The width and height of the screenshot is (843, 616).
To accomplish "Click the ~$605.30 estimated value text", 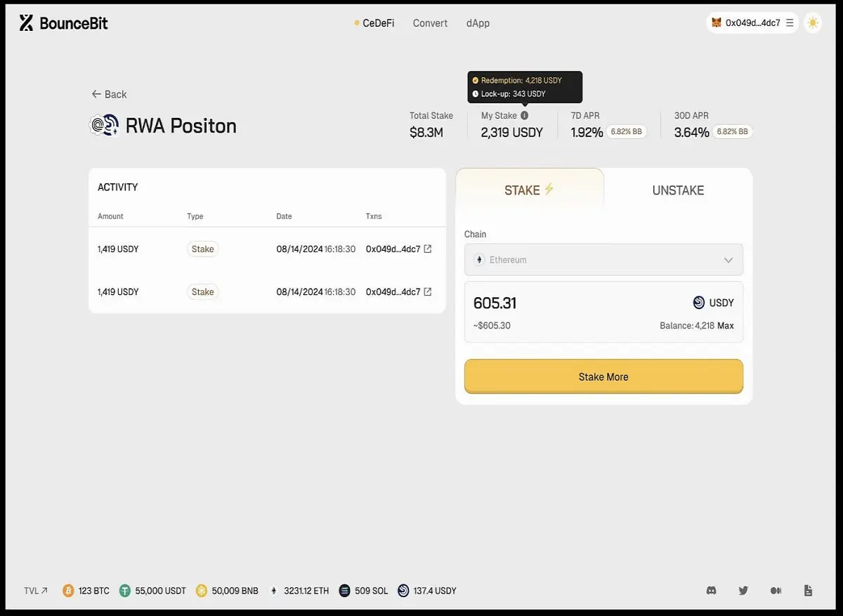I will coord(492,326).
